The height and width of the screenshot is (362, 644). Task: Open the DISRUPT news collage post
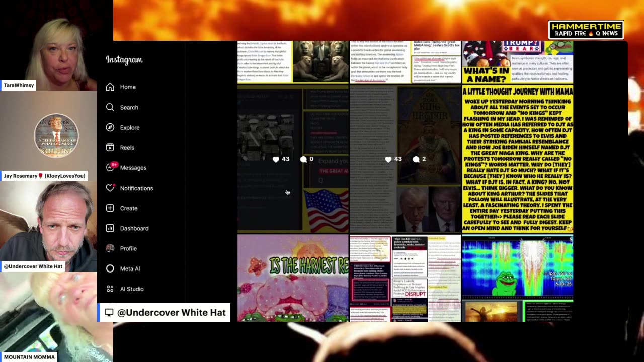click(x=405, y=278)
